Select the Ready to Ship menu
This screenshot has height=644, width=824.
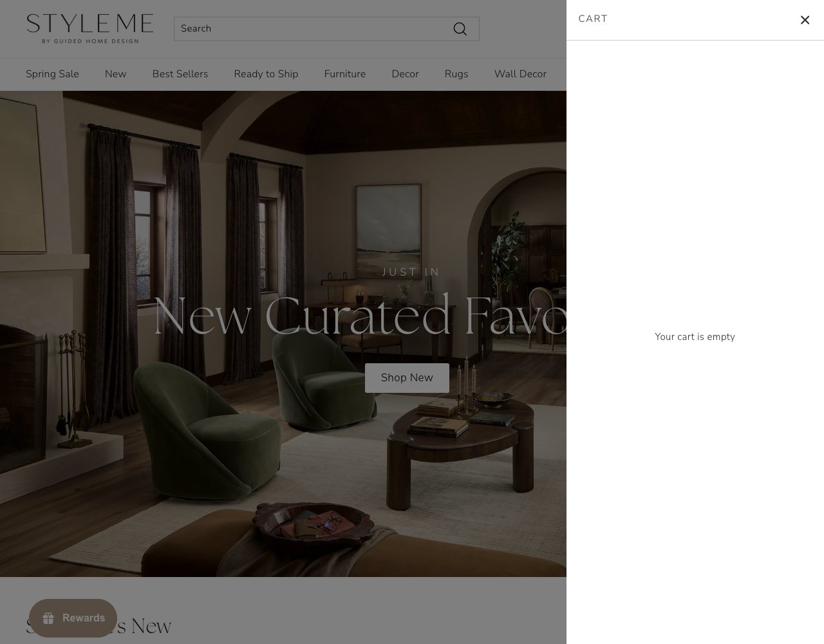pyautogui.click(x=266, y=74)
